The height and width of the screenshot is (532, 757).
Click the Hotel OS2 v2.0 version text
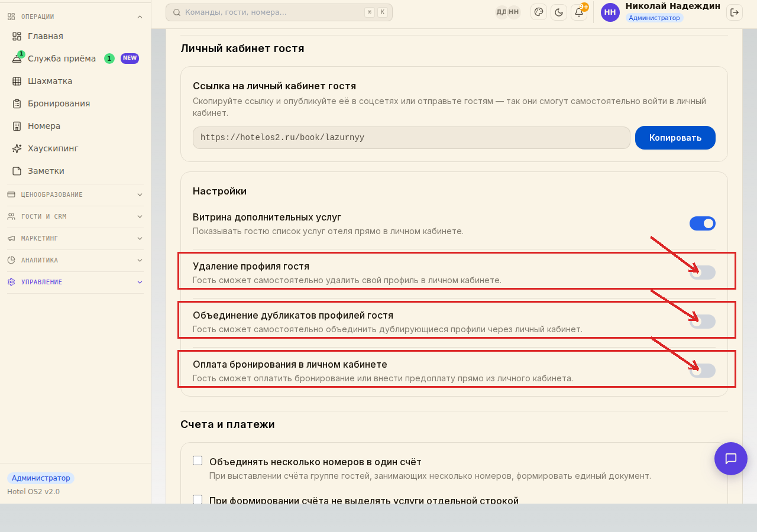(33, 492)
